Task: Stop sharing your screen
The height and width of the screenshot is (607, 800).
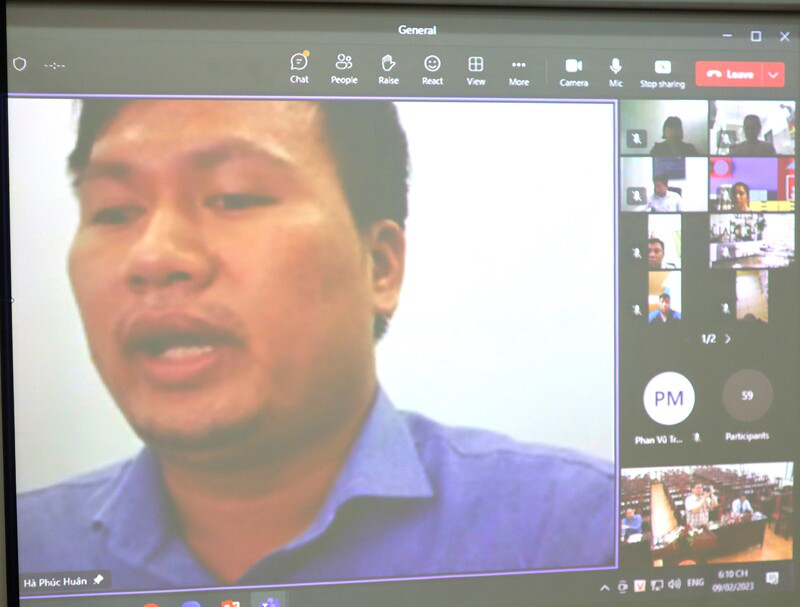Action: point(662,70)
